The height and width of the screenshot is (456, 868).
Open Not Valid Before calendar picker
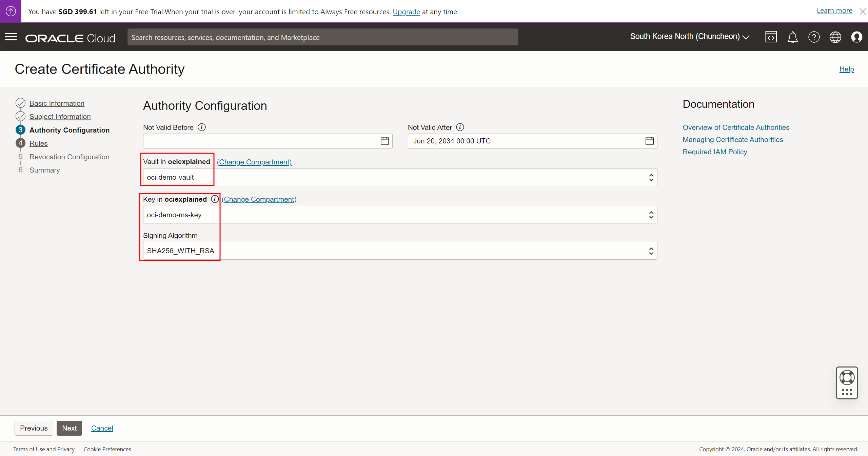pos(384,141)
